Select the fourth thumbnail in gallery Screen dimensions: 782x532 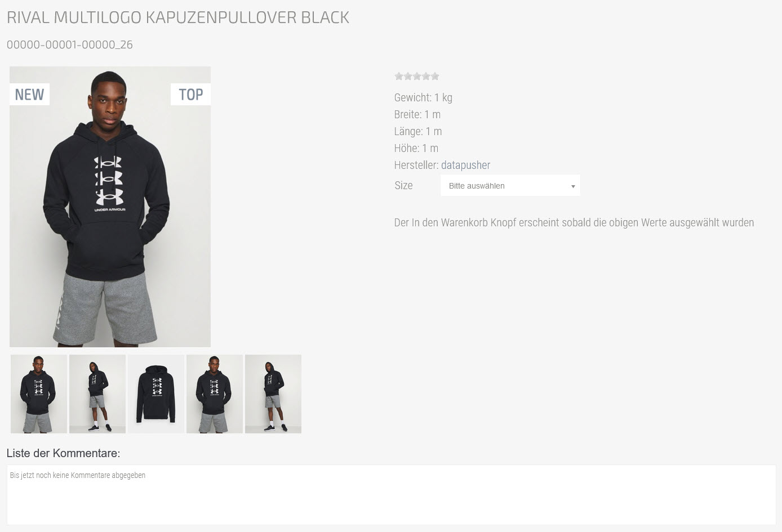(x=215, y=394)
